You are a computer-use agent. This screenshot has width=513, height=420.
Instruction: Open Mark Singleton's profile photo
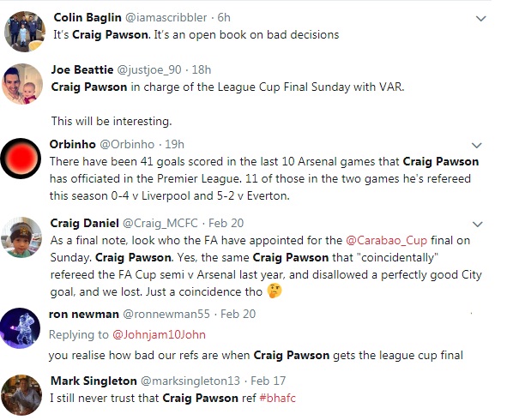[21, 395]
